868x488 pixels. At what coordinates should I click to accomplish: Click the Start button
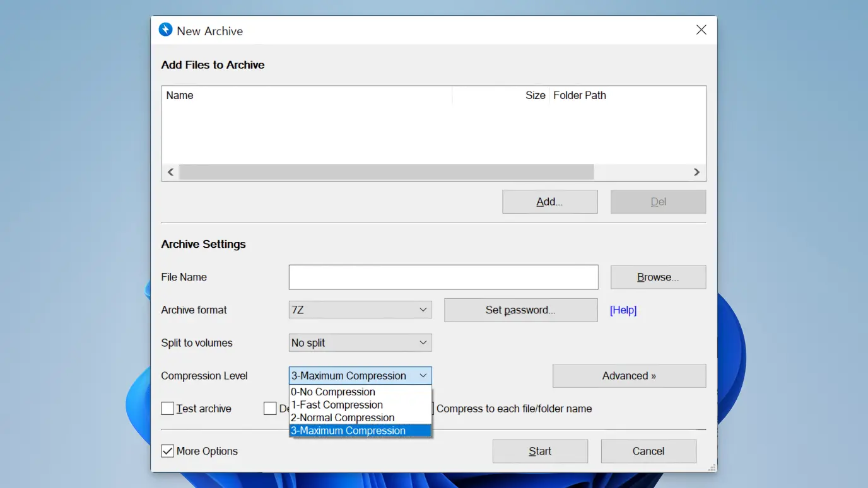540,451
